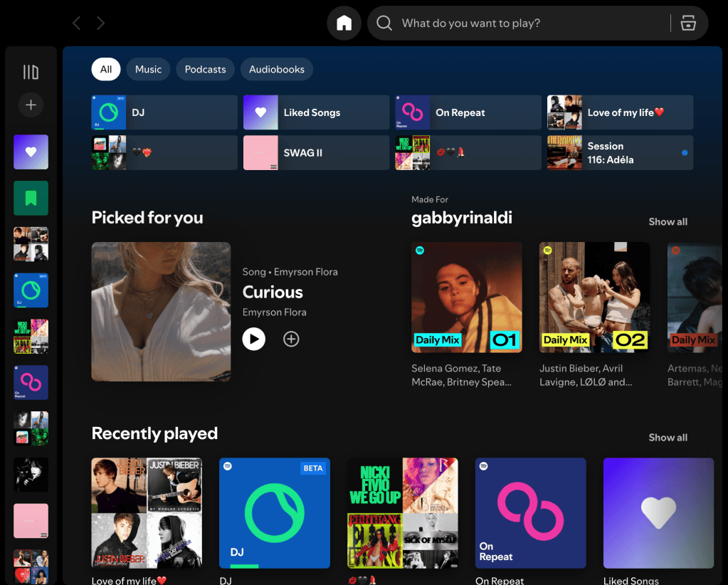Switch to the Music filter
728x585 pixels.
click(148, 69)
